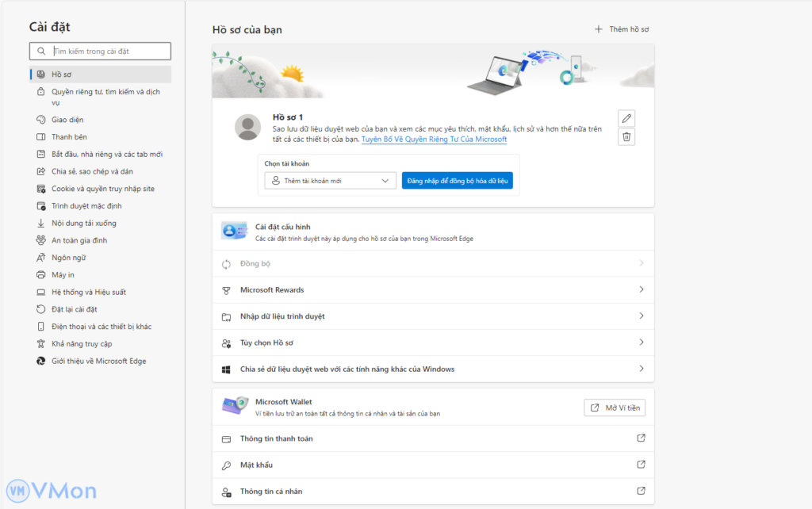Viewport: 812px width, 509px height.
Task: Expand the Tùy chọn Hồ sơ chevron
Action: coord(641,343)
